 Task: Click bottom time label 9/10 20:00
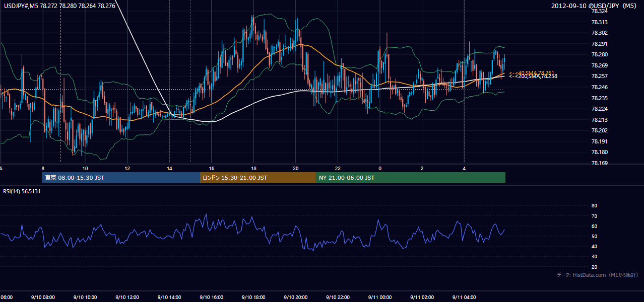(x=295, y=297)
